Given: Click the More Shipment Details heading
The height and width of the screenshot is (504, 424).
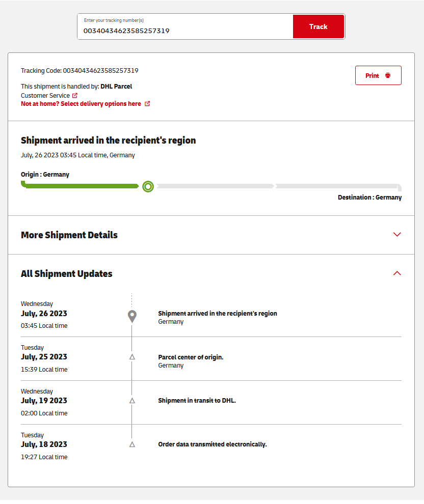Looking at the screenshot, I should [69, 235].
